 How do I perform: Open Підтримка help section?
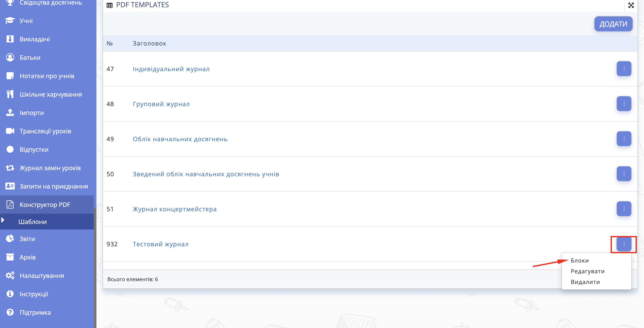point(35,312)
